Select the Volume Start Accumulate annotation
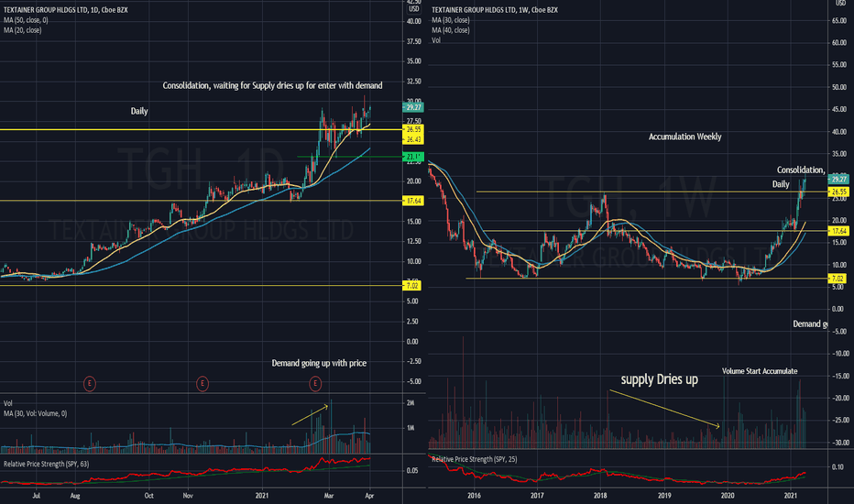The width and height of the screenshot is (854, 504). 760,371
